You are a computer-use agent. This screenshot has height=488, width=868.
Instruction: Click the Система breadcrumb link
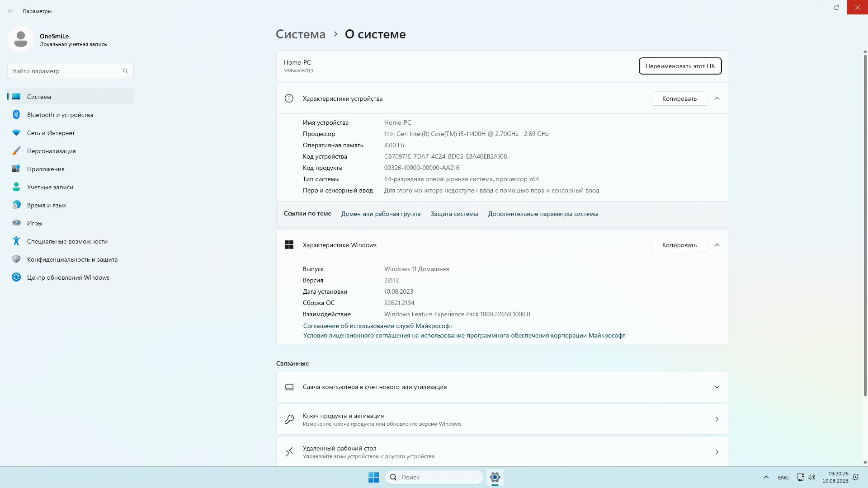pos(301,34)
